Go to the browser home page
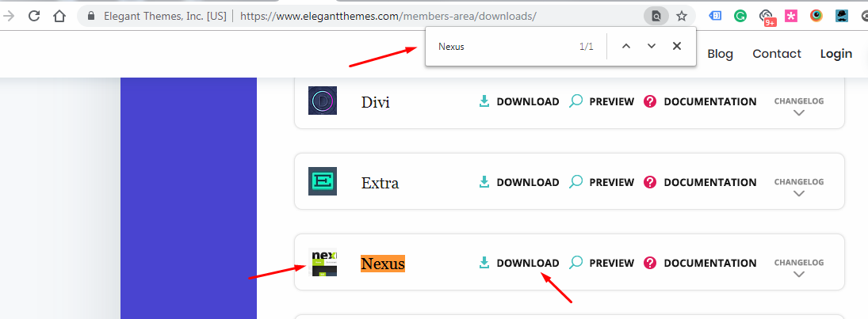 point(59,16)
